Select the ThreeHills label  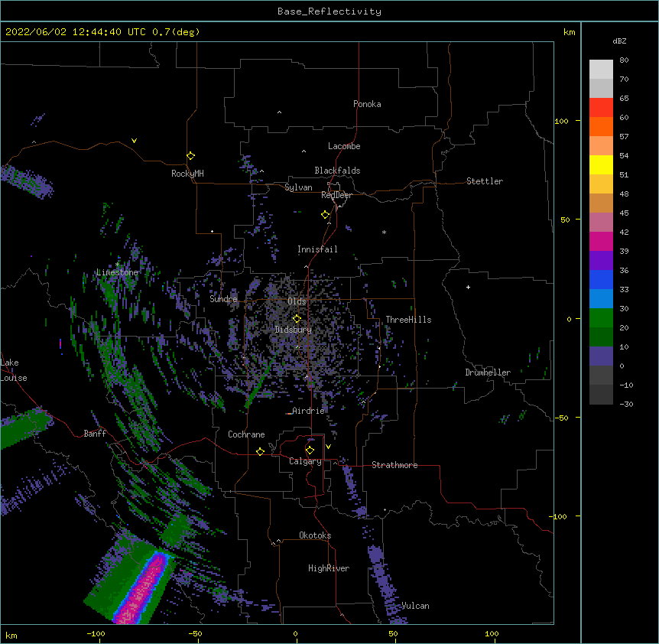pos(408,320)
